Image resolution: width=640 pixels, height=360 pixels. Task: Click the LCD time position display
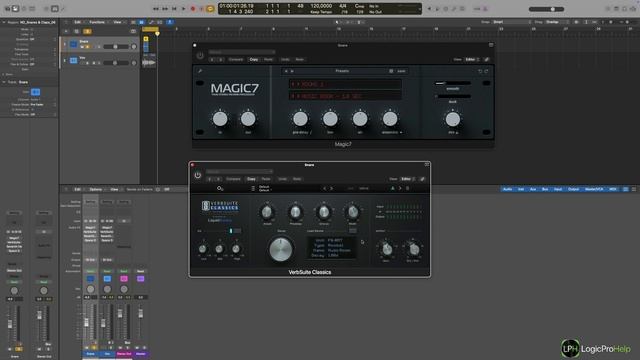coord(237,9)
